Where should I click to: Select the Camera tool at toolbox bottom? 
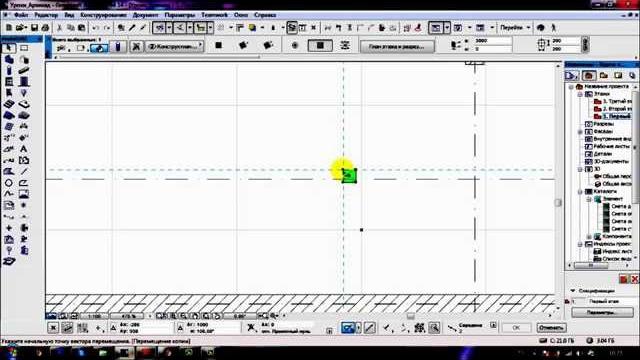point(9,261)
